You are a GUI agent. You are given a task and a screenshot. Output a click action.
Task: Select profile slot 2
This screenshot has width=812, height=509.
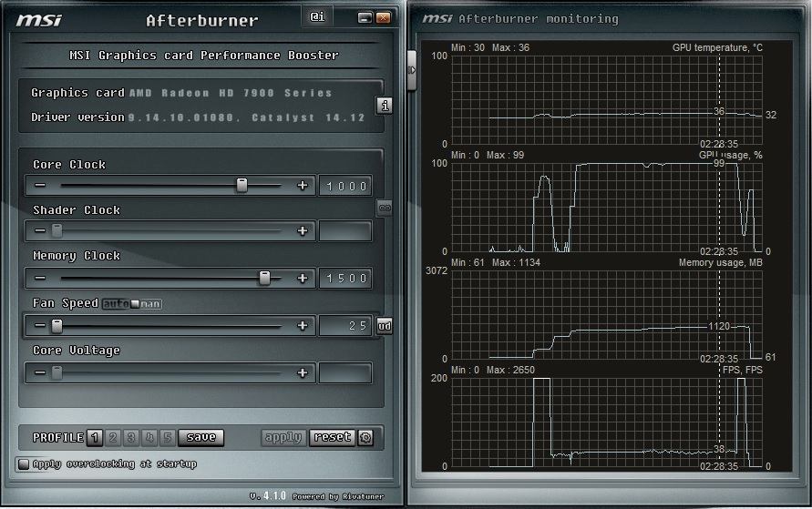tap(113, 438)
